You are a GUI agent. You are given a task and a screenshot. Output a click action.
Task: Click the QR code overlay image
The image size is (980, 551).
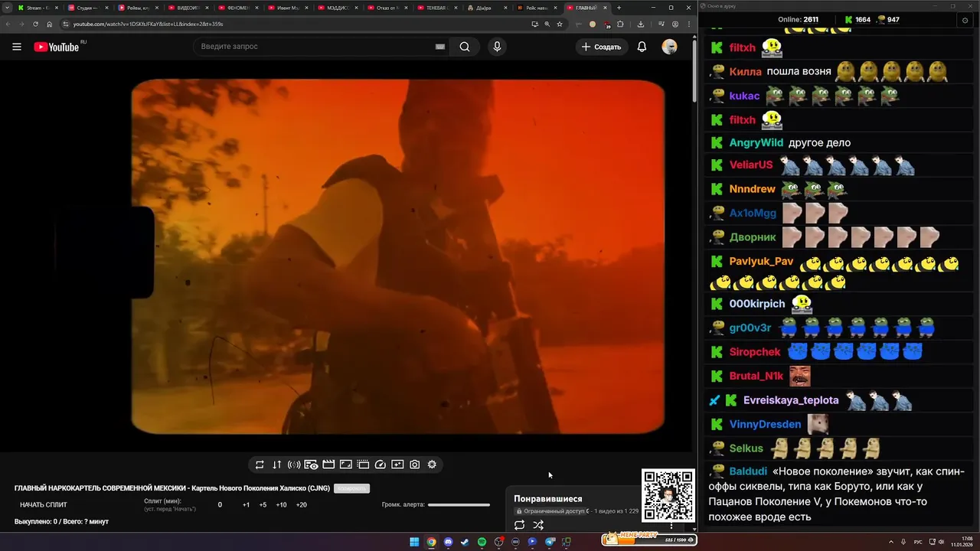(668, 495)
